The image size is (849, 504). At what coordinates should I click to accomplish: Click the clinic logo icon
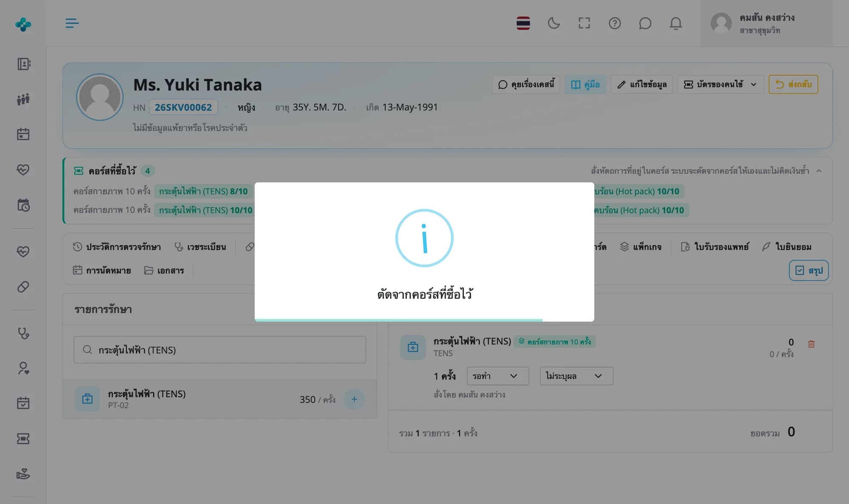point(23,24)
